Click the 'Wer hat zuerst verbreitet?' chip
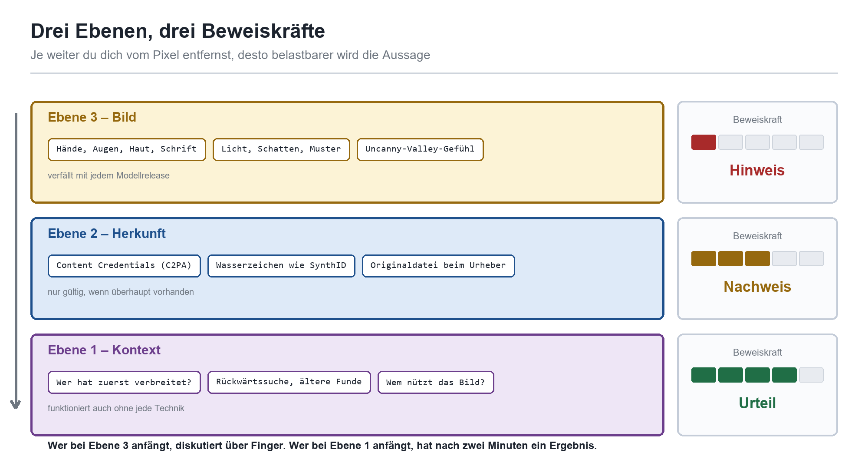Screen dimensions: 868x469 124,382
